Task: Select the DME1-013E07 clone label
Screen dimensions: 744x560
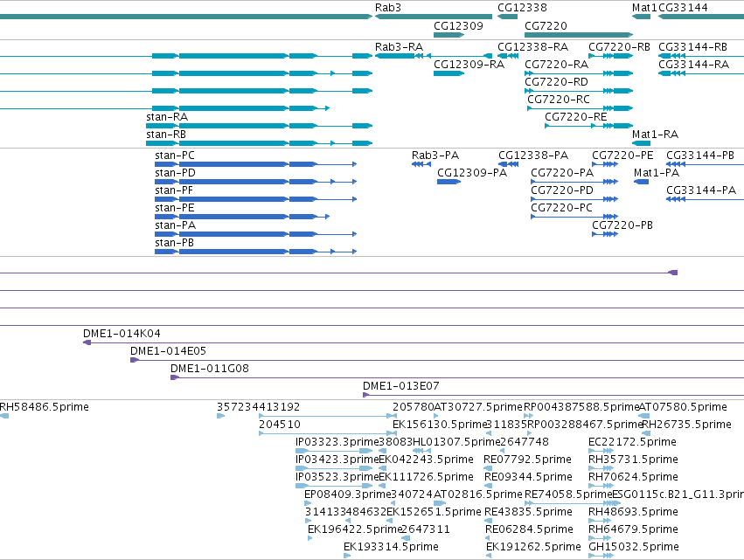Action: click(x=401, y=386)
